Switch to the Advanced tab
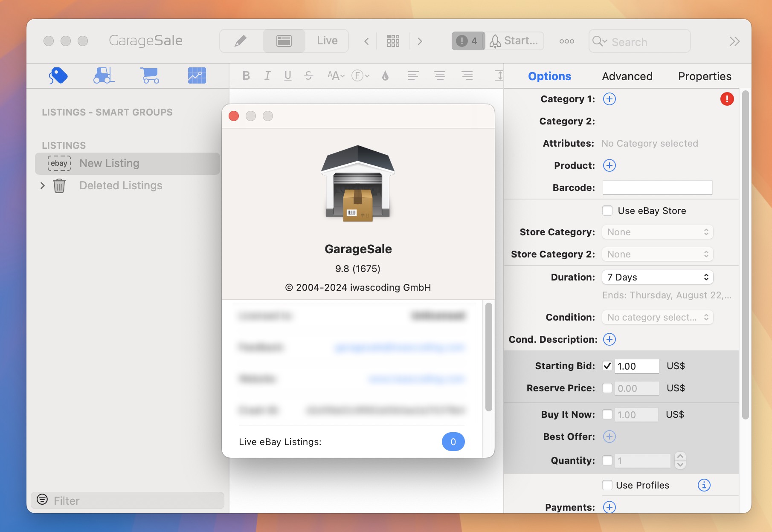This screenshot has height=532, width=772. pos(627,76)
